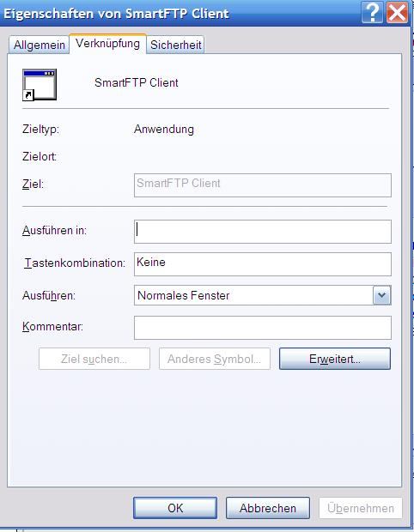Switch to the Allgemein tab
This screenshot has width=414, height=532.
(39, 45)
